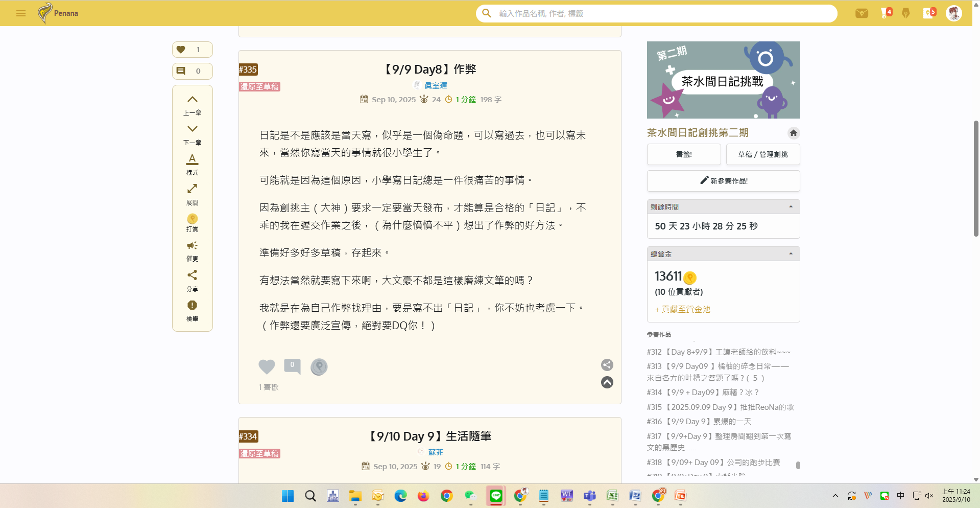Screen dimensions: 980x508
Task: Click '1 喜歡' likes count text
Action: tap(269, 387)
